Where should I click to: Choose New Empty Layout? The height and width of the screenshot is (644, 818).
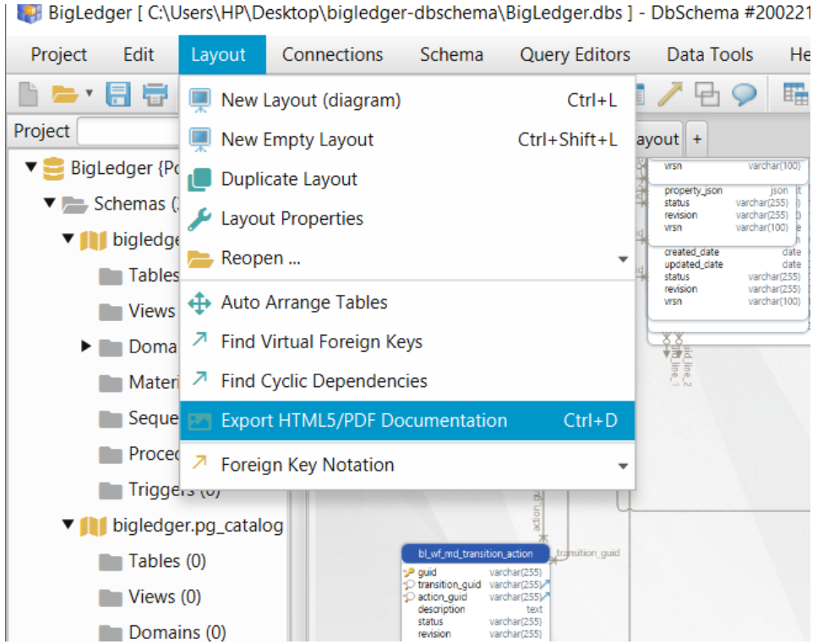point(407,139)
